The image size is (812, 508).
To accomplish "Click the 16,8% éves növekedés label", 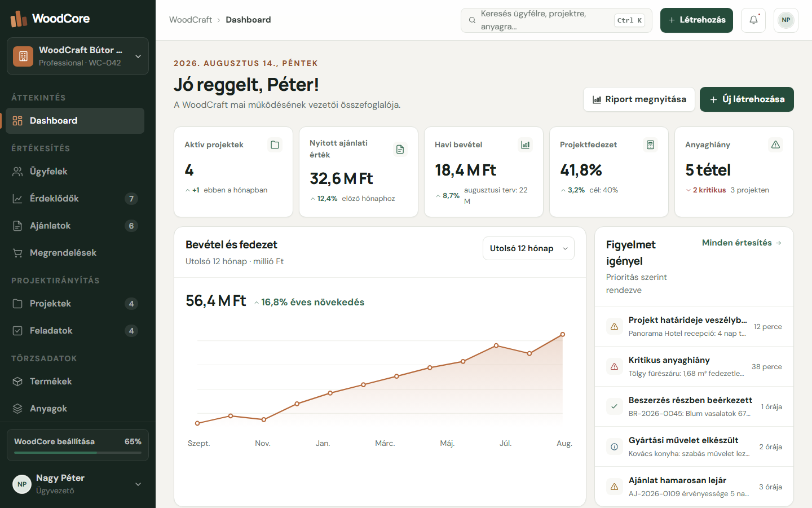I will tap(309, 303).
